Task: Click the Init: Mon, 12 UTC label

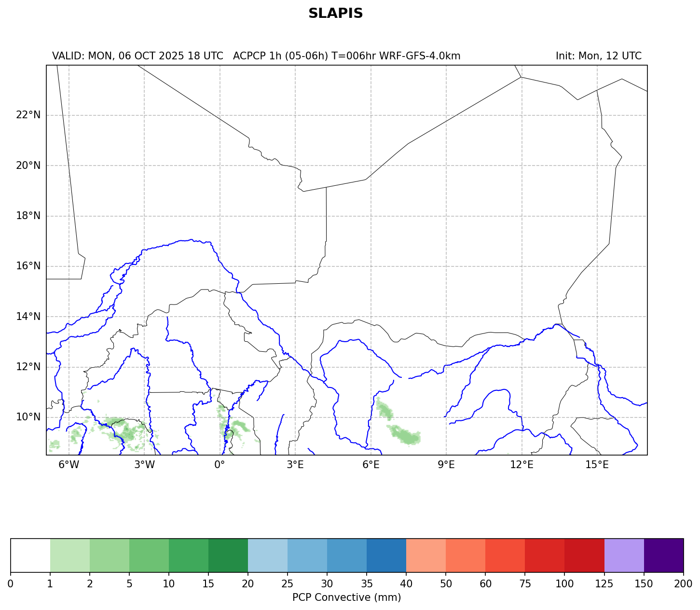Action: (x=598, y=56)
